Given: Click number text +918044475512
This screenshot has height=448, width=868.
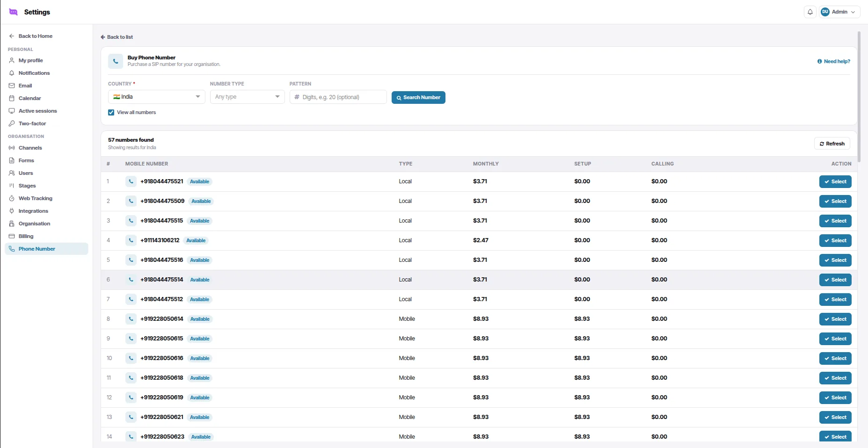Looking at the screenshot, I should 161,299.
